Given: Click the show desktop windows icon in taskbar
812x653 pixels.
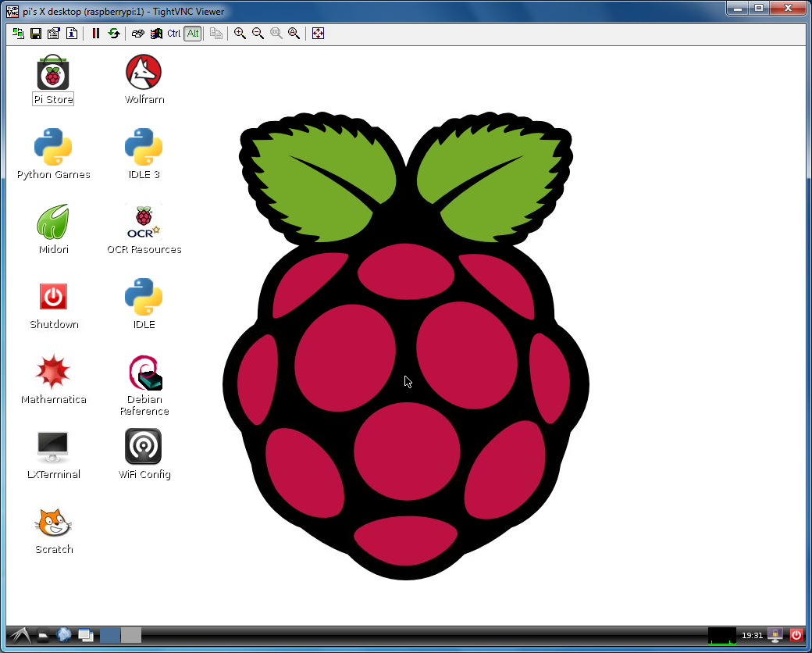Looking at the screenshot, I should click(x=85, y=635).
